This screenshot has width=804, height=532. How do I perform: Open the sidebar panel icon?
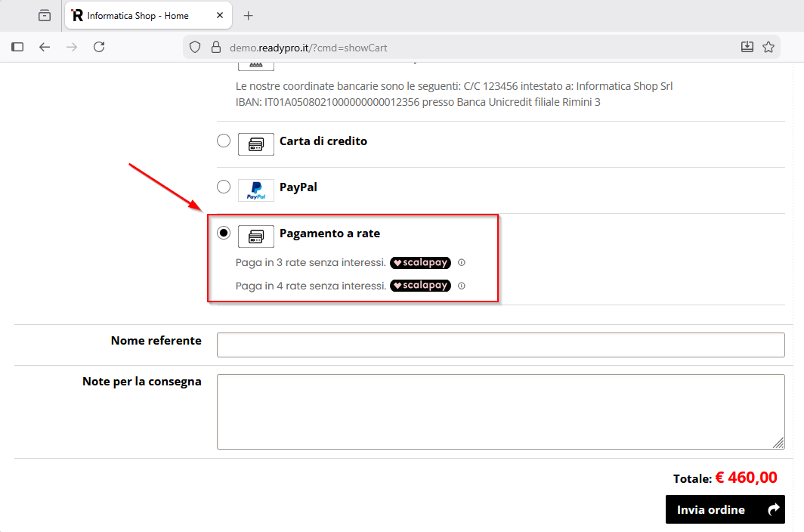(x=17, y=47)
